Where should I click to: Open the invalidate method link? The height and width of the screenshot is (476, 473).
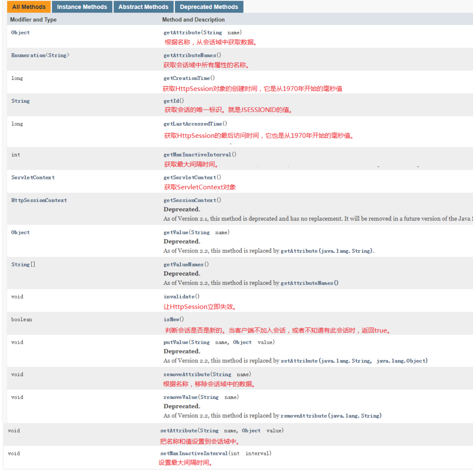[x=179, y=297]
